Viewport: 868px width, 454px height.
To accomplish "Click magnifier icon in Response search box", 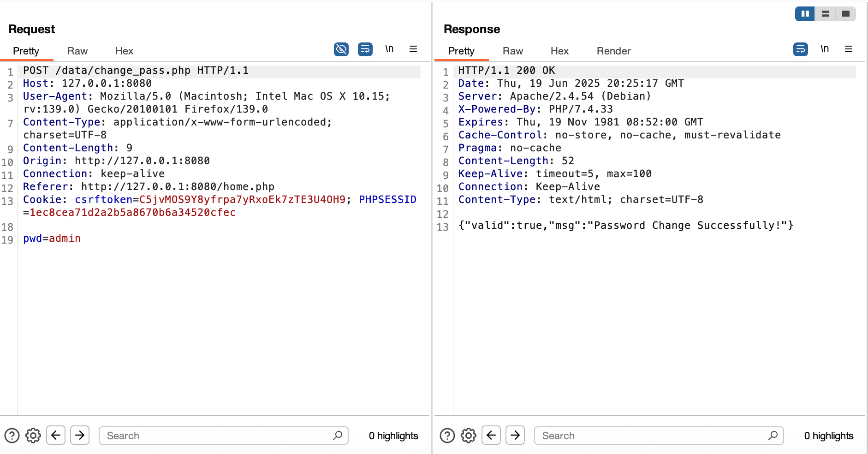I will point(773,435).
